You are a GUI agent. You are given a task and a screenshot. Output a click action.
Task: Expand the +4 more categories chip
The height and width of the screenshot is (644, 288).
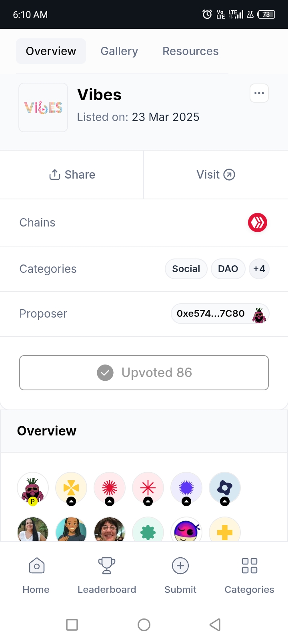[259, 269]
